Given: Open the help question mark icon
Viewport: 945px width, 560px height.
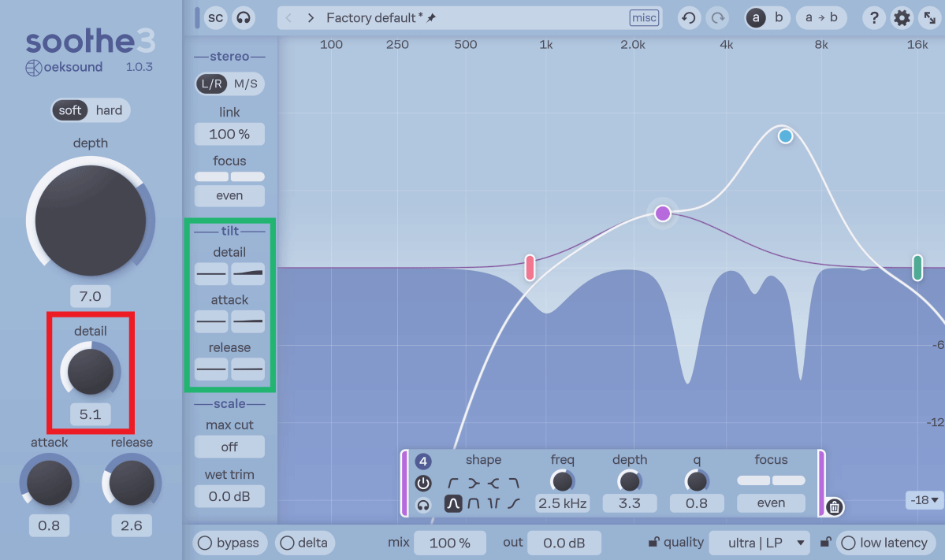Looking at the screenshot, I should point(873,18).
